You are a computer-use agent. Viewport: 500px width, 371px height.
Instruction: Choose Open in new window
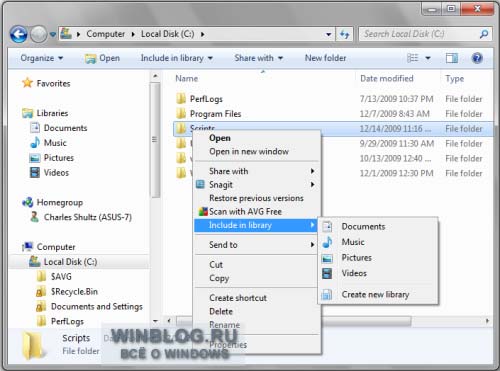(249, 152)
